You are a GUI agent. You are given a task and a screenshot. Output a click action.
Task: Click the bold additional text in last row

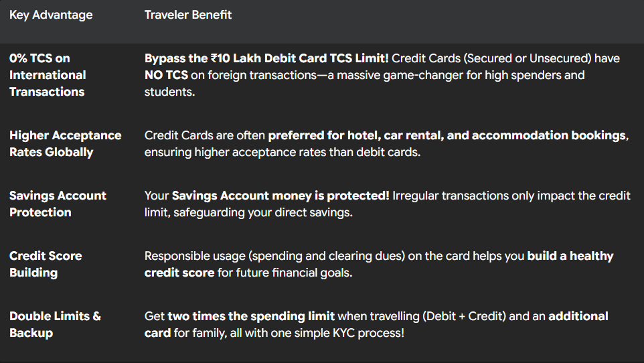click(578, 316)
